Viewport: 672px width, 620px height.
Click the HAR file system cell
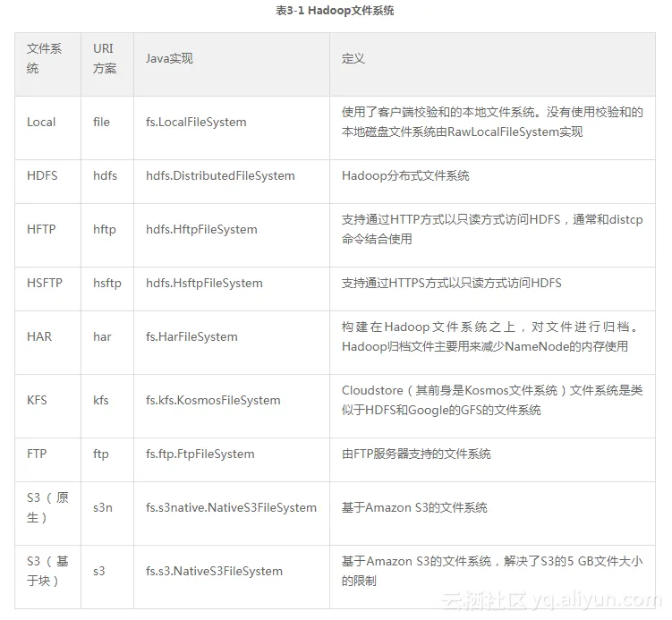click(47, 343)
